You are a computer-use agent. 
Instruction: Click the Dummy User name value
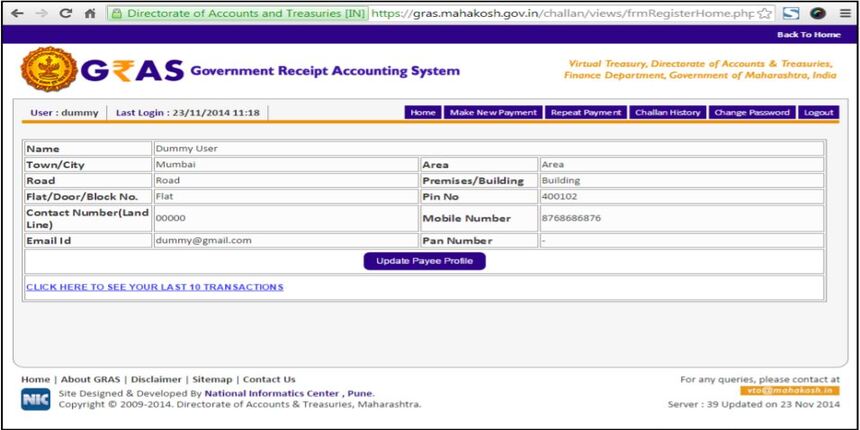tap(187, 149)
